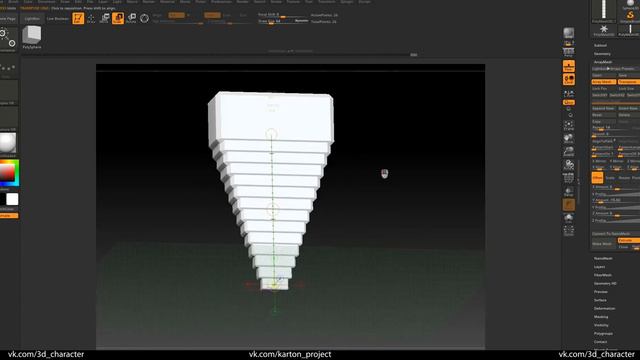640x360 pixels.
Task: Expand the Masking sub-palette
Action: (601, 317)
